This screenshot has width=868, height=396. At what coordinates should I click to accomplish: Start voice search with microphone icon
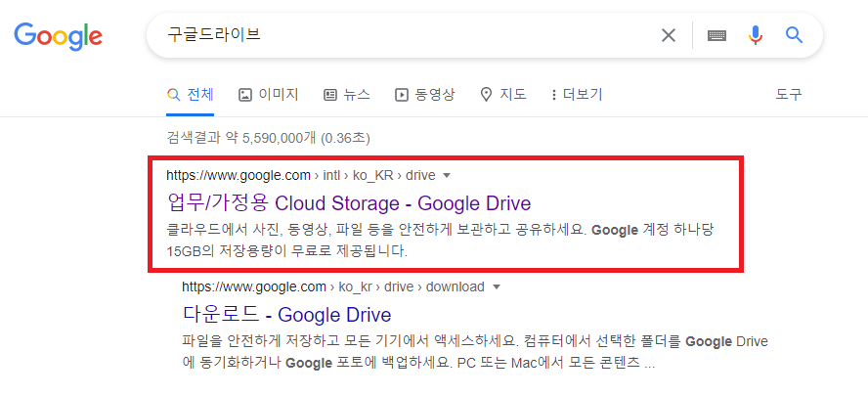click(x=756, y=35)
